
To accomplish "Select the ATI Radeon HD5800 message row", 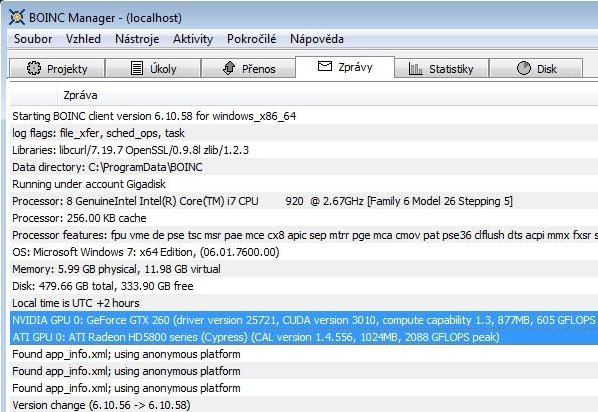I will tap(304, 337).
